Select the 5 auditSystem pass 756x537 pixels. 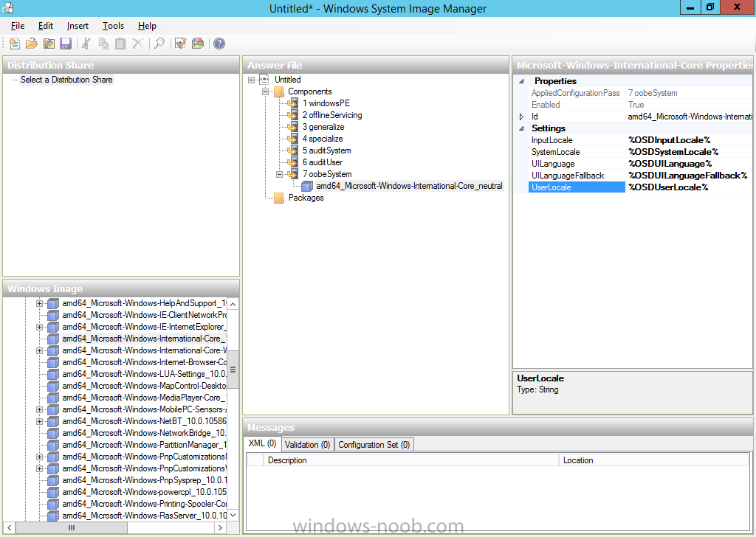[326, 150]
